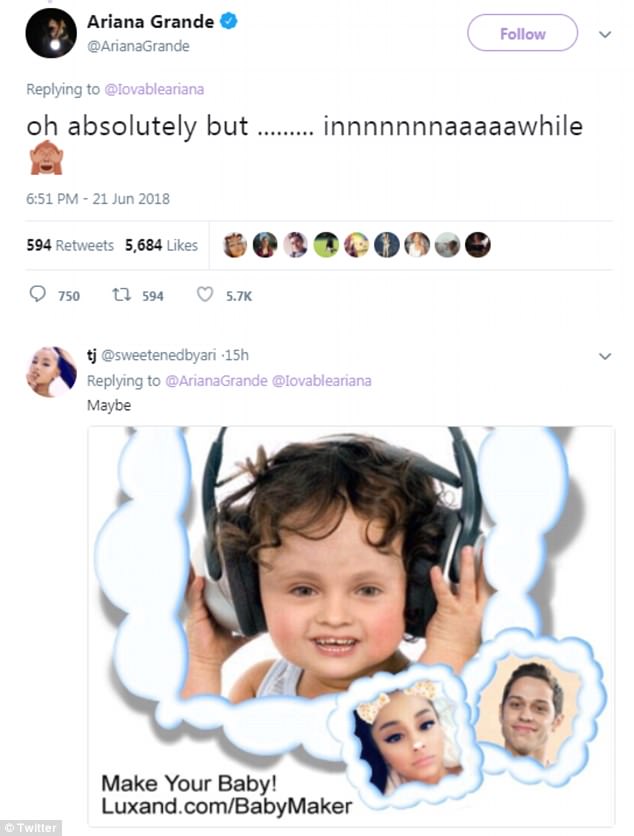Click the reply speech bubble icon

(37, 294)
